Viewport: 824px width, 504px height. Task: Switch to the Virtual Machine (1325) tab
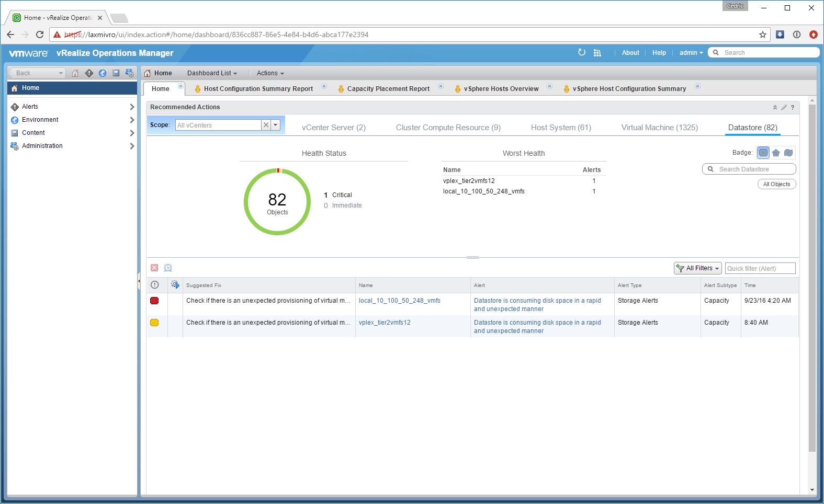pyautogui.click(x=659, y=128)
